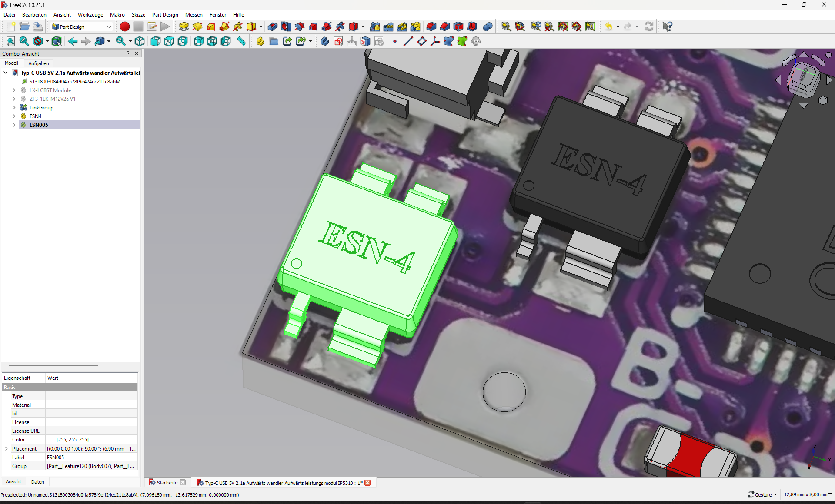The image size is (835, 504).
Task: Expand the Placement property row
Action: click(7, 448)
